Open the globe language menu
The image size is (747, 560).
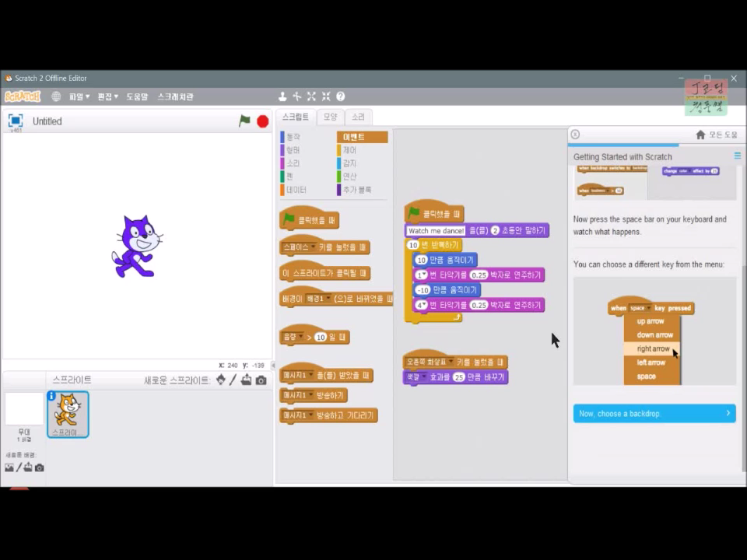click(x=56, y=96)
